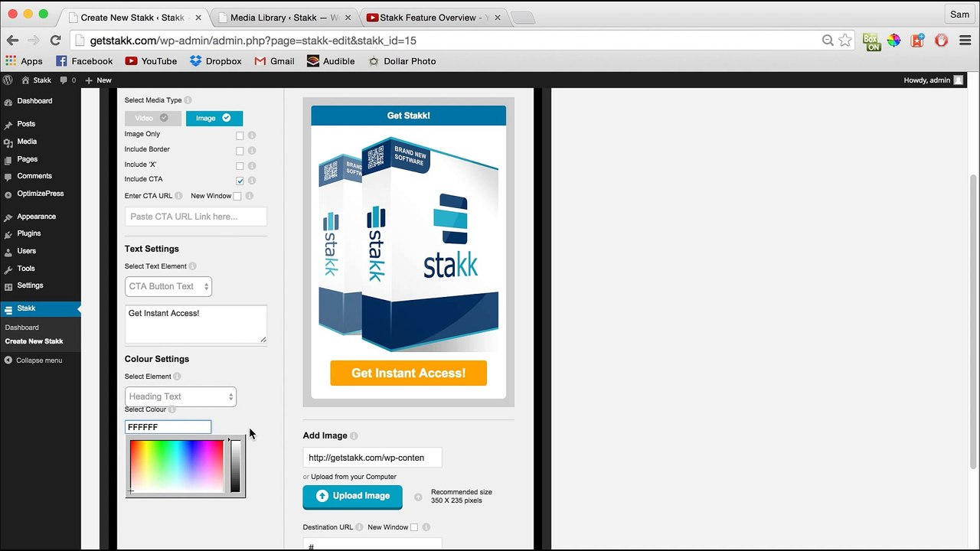
Task: Click the Paste CTA URL Link field
Action: (196, 217)
